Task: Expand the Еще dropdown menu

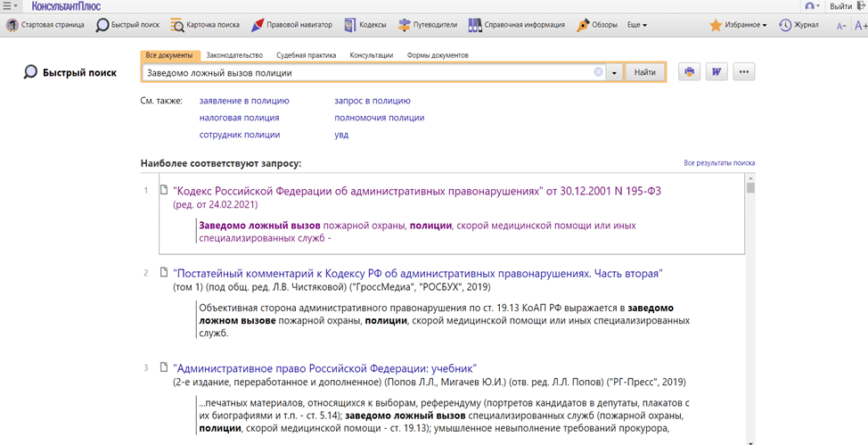Action: [x=637, y=25]
